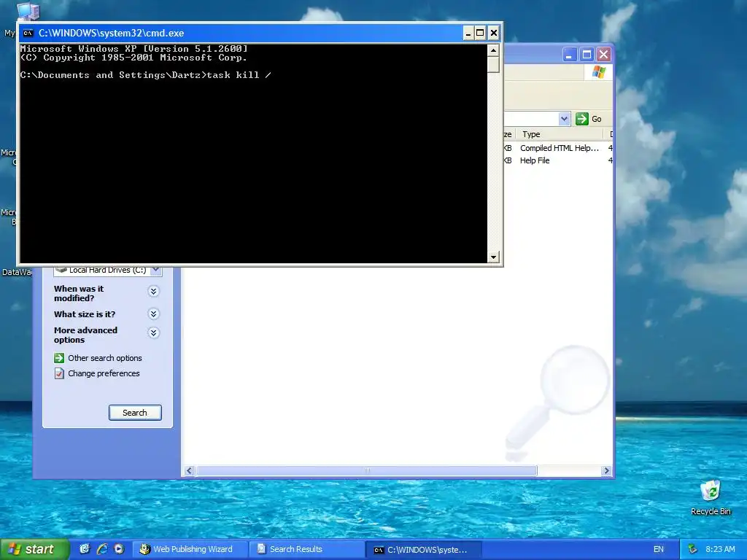Open the address bar dropdown in Search Results

pos(564,119)
